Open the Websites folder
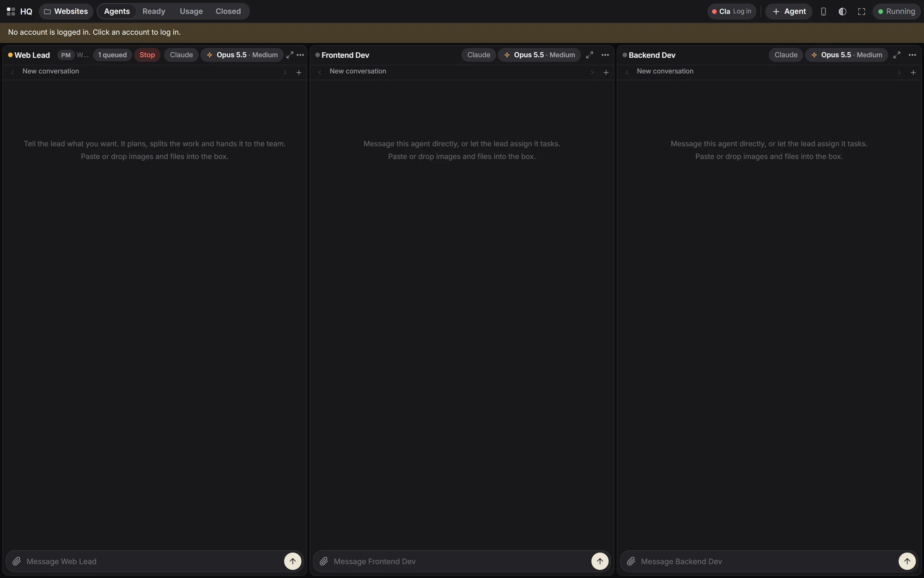Image resolution: width=924 pixels, height=578 pixels. 66,12
